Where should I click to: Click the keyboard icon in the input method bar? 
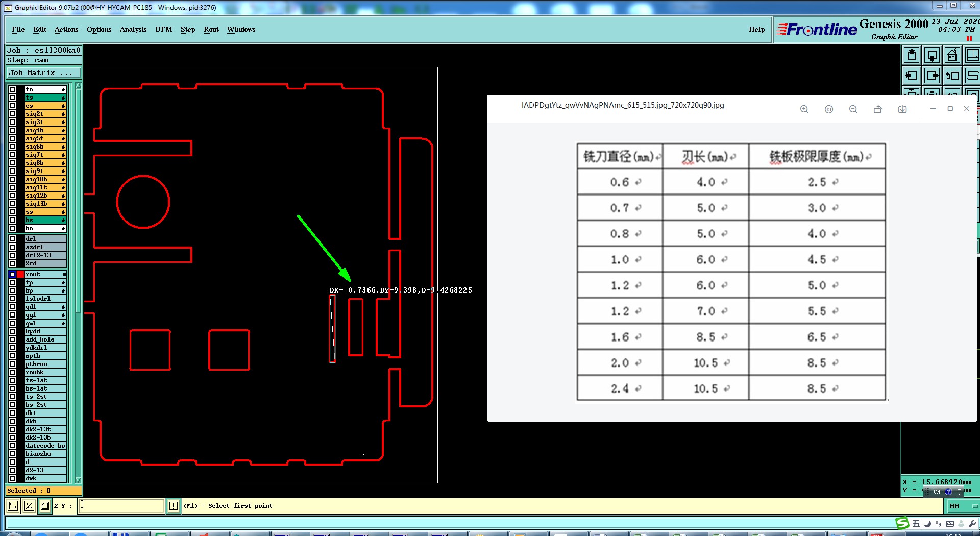(x=950, y=524)
